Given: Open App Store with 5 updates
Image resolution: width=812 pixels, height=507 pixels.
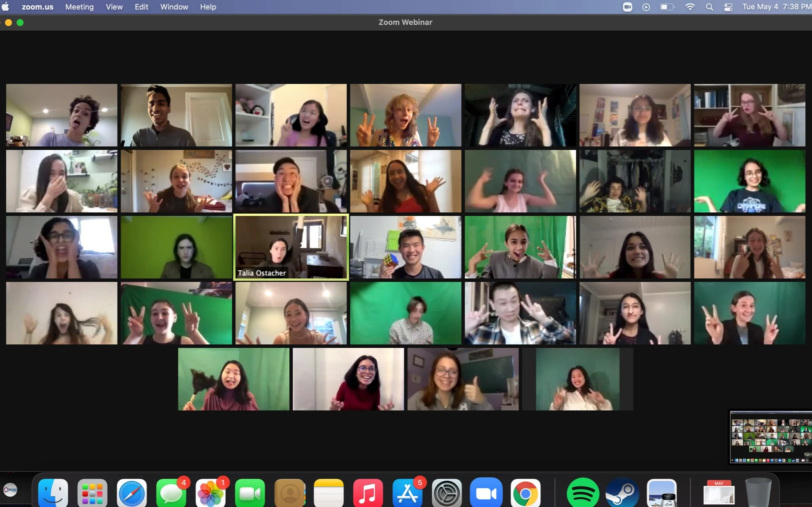Looking at the screenshot, I should pos(407,493).
